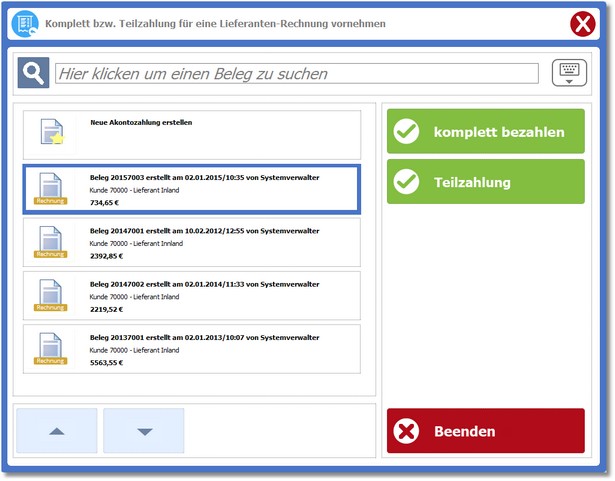Screen dimensions: 615x481
Task: Click Rechnung icon of Beleg 20147002
Action: point(50,295)
